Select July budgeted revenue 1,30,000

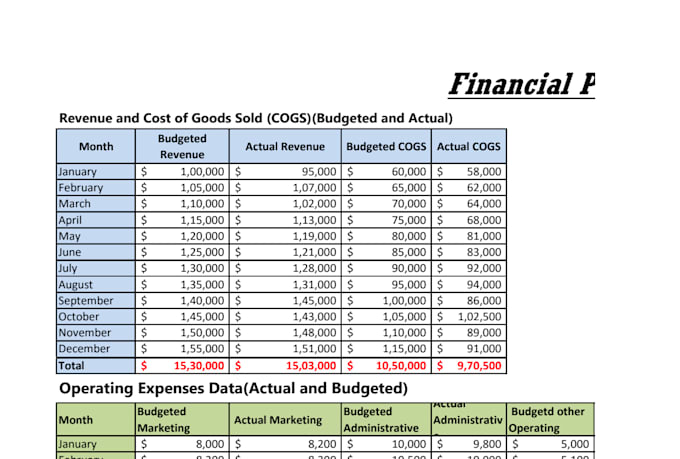point(182,268)
